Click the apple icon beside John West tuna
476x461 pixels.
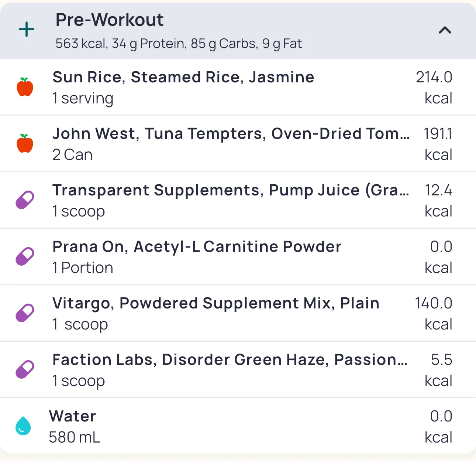[x=25, y=144]
